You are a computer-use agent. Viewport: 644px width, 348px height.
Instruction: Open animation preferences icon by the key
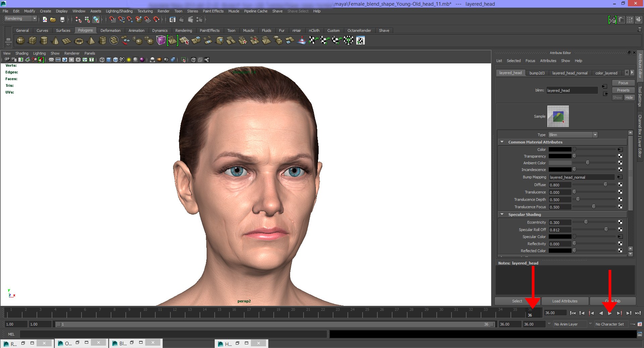tap(640, 324)
